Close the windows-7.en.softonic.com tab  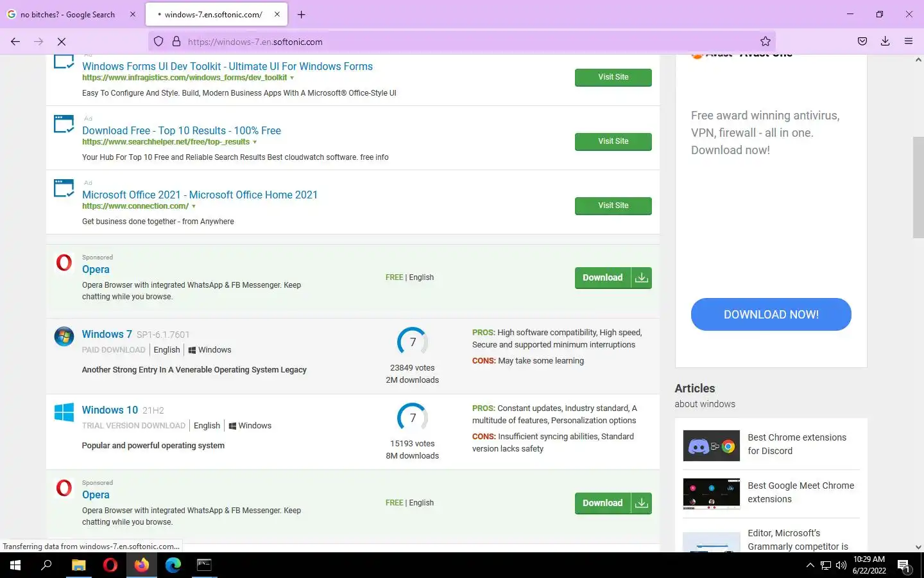pyautogui.click(x=277, y=14)
